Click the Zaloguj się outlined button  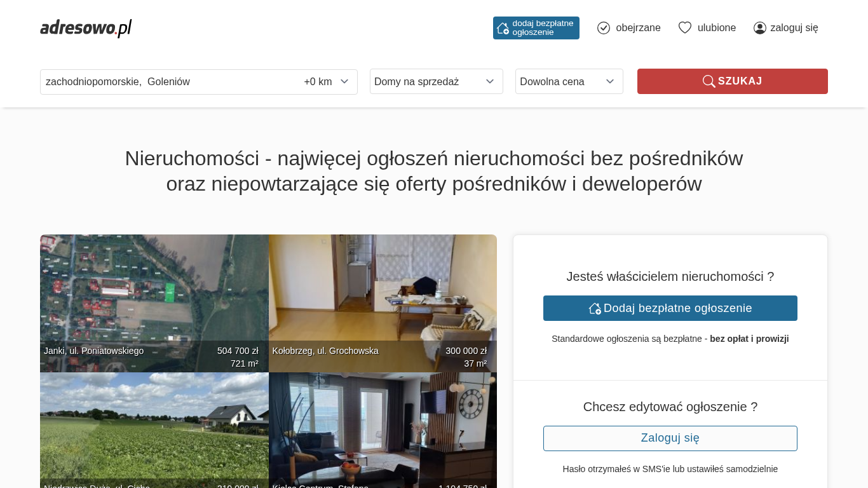pos(670,438)
